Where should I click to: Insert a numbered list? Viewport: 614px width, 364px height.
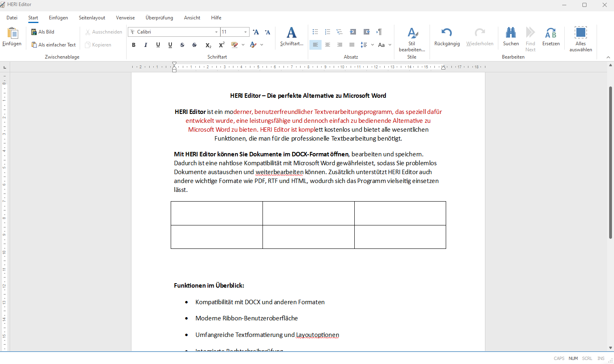(x=328, y=32)
